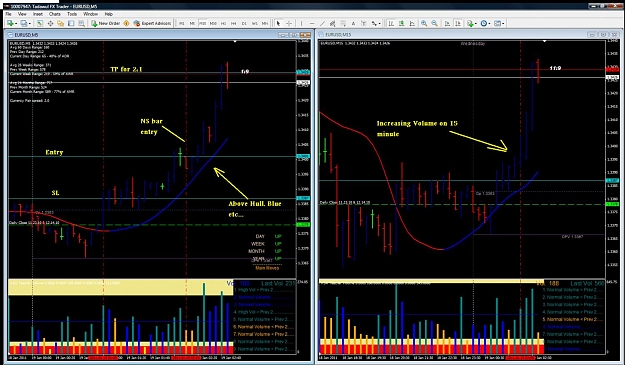Select the Trendline drawing tool
625x365 pixels.
[x=322, y=24]
